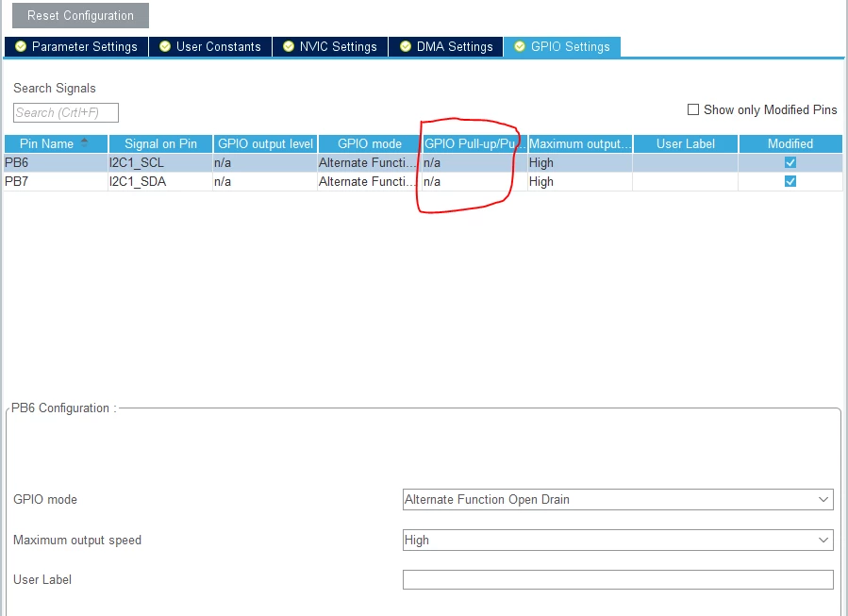The height and width of the screenshot is (616, 848).
Task: Click the Reset Configuration button
Action: 80,16
